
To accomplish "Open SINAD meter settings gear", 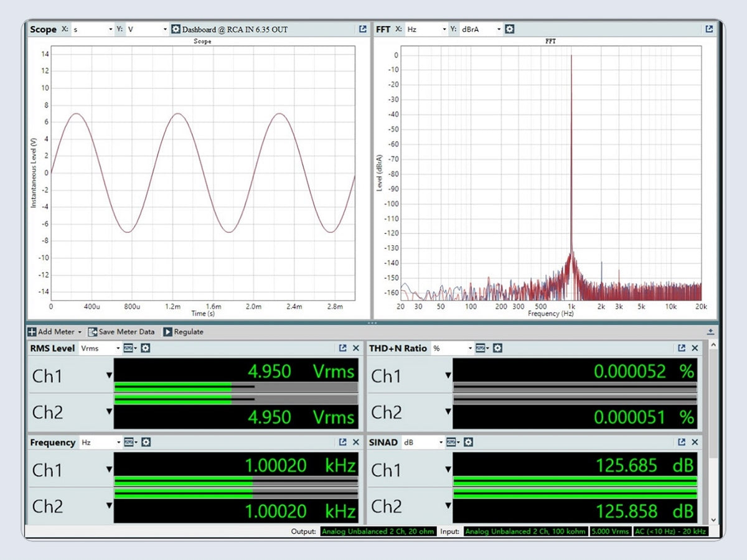I will point(469,442).
